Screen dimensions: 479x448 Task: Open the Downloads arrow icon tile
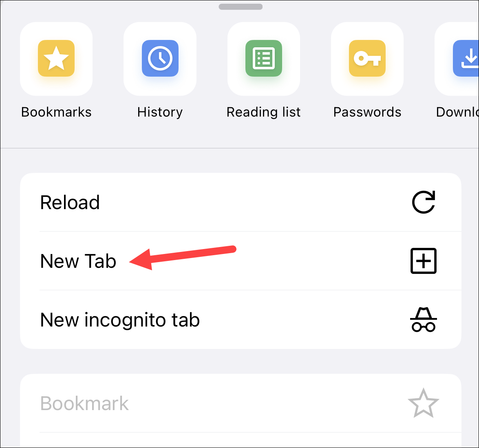pos(457,59)
